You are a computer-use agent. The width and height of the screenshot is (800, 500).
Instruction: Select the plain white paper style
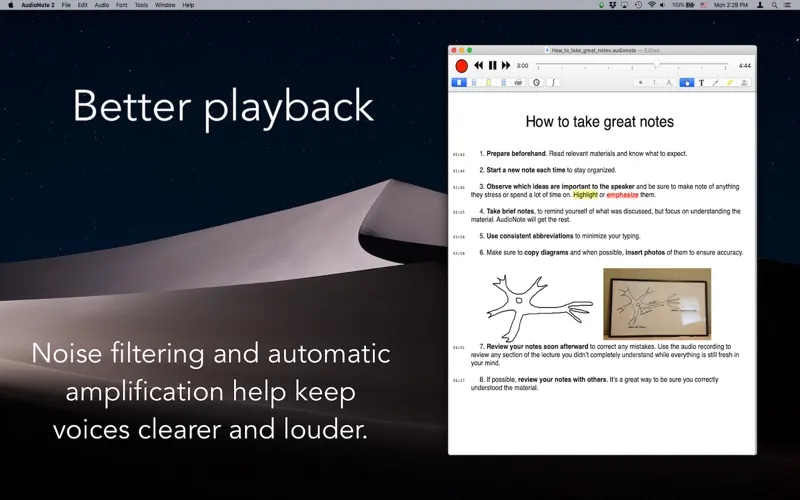tap(459, 82)
